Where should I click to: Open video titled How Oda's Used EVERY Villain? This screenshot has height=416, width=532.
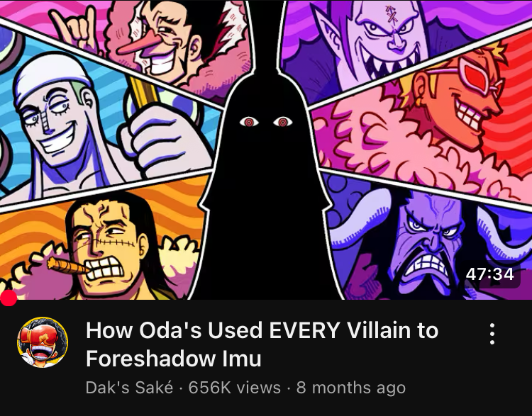(x=262, y=344)
